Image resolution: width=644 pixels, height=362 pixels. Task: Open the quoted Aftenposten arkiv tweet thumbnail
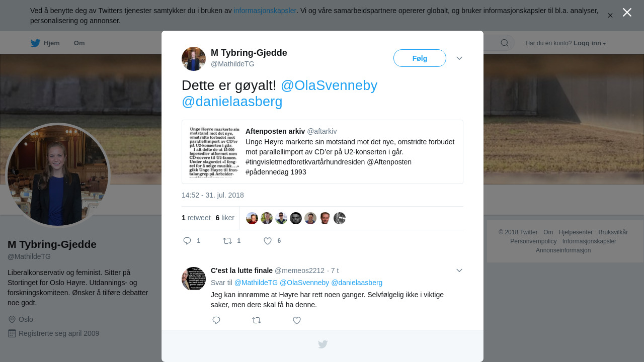tap(214, 152)
